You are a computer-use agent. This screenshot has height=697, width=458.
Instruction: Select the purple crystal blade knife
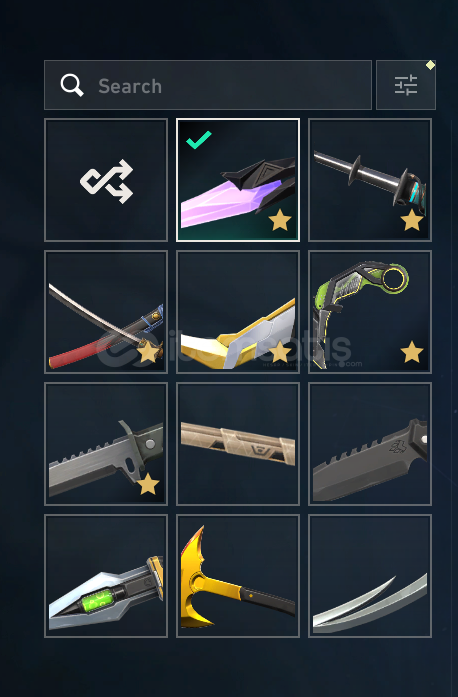tap(238, 180)
